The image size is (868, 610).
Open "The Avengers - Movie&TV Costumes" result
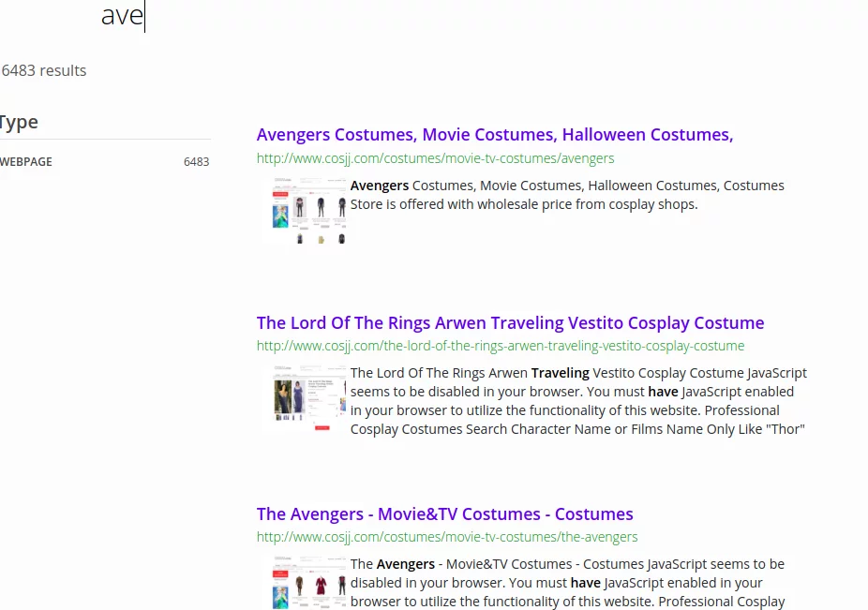coord(444,514)
